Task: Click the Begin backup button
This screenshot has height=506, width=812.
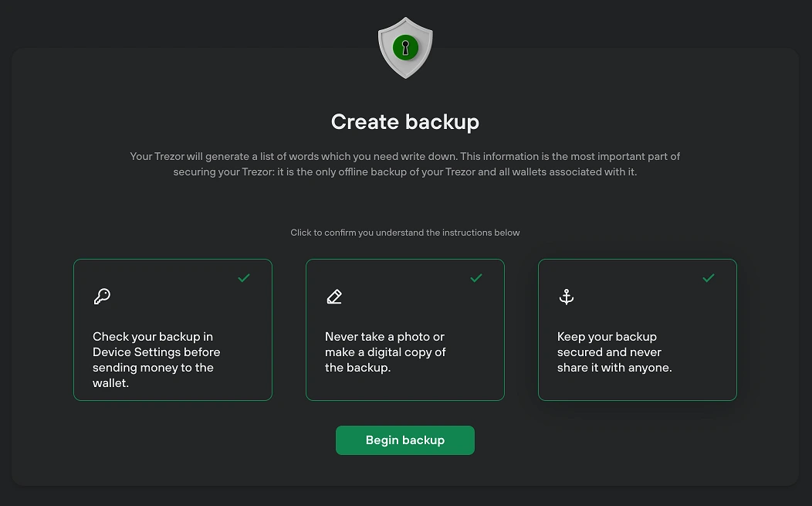Action: pos(405,440)
